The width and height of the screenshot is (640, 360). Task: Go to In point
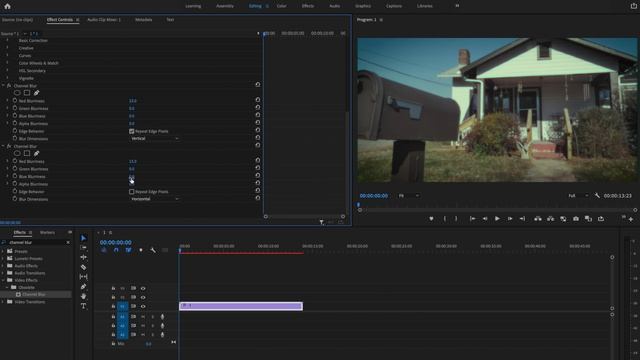pos(472,219)
